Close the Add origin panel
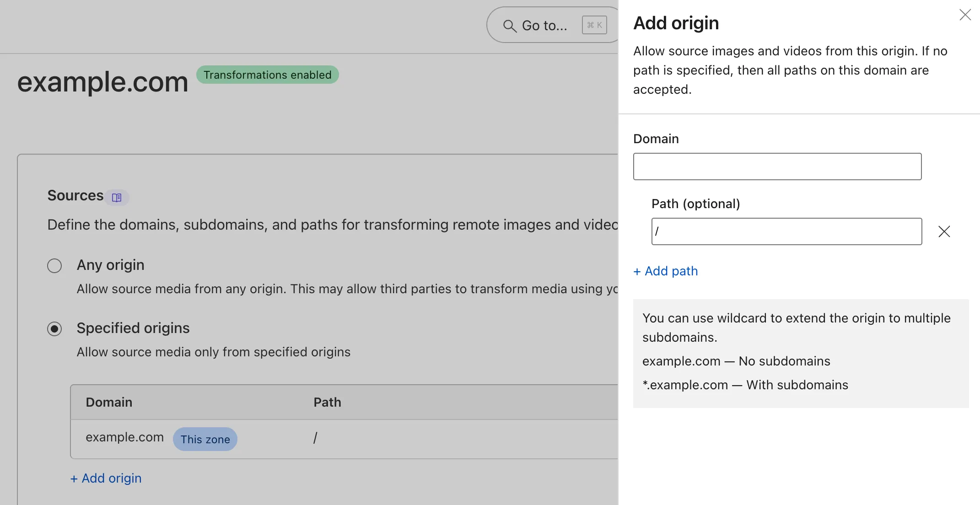 [x=965, y=15]
